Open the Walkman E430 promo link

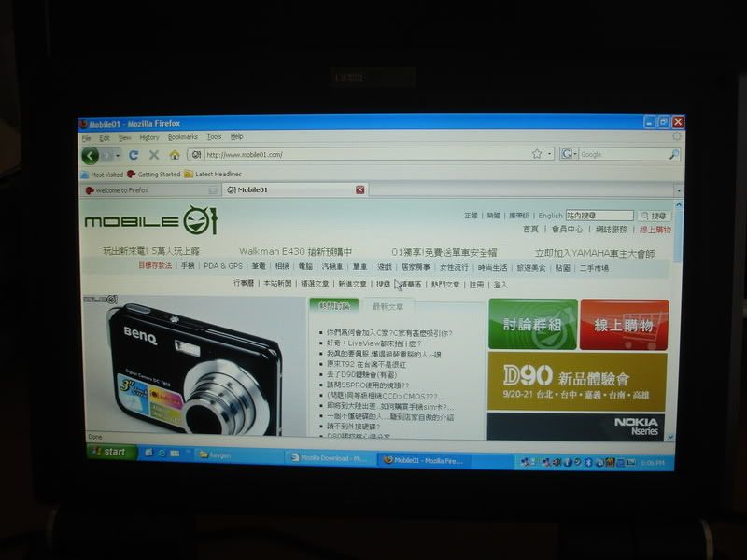click(295, 251)
